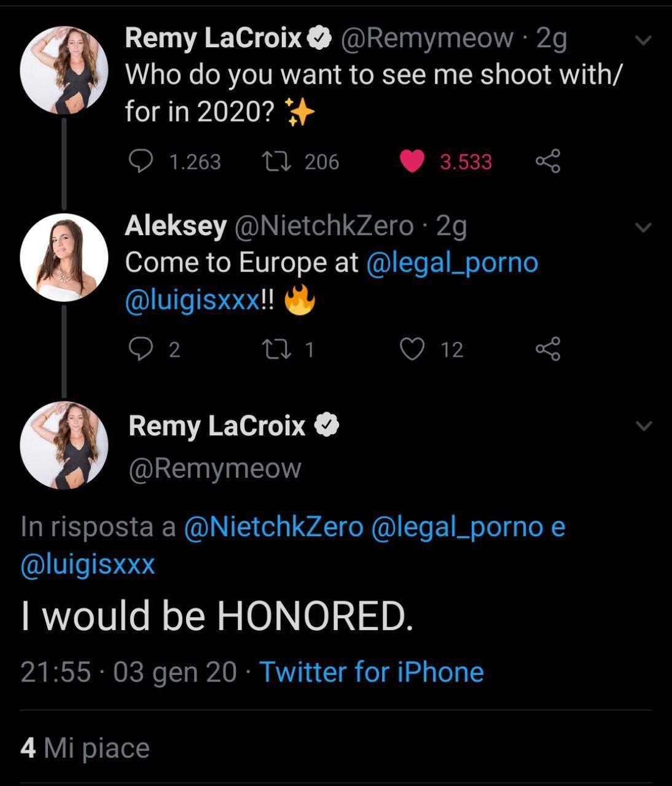Reply to Aleksey's tweet
672x786 pixels.
point(141,349)
